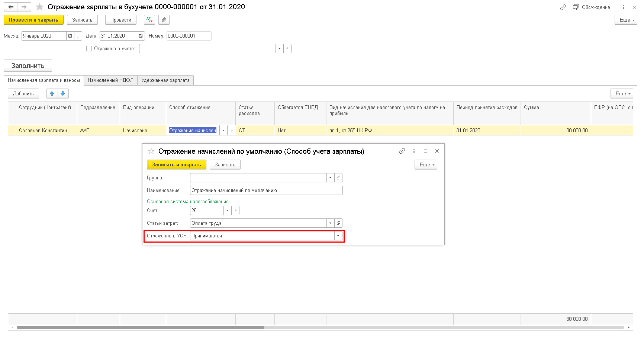This screenshot has height=339, width=644.
Task: Click the Дт/Кт postings icon
Action: coord(149,20)
